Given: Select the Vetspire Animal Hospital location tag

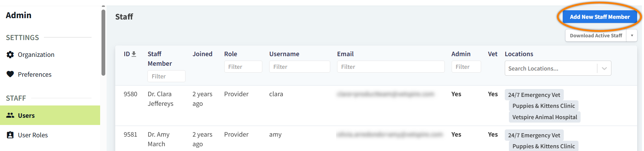Looking at the screenshot, I should click(x=545, y=117).
